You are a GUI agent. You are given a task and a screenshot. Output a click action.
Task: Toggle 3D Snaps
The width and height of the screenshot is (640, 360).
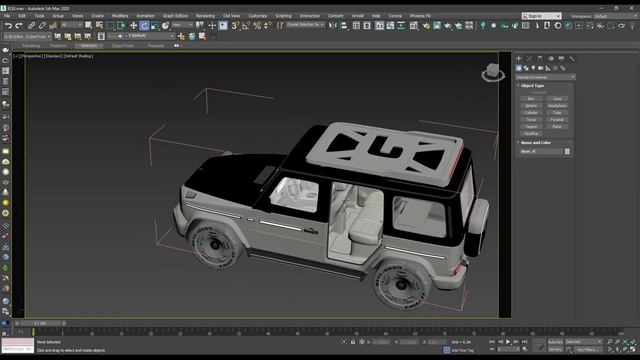coord(235,26)
